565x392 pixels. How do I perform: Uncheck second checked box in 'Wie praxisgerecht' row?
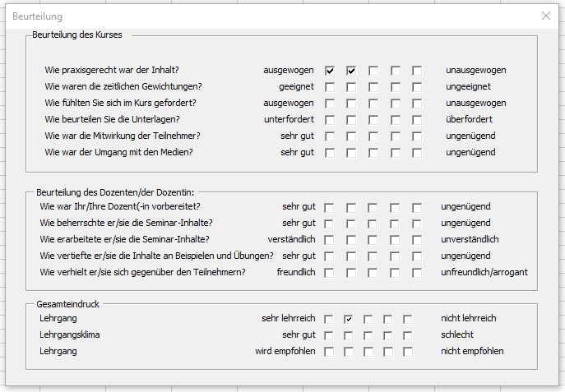tap(351, 71)
